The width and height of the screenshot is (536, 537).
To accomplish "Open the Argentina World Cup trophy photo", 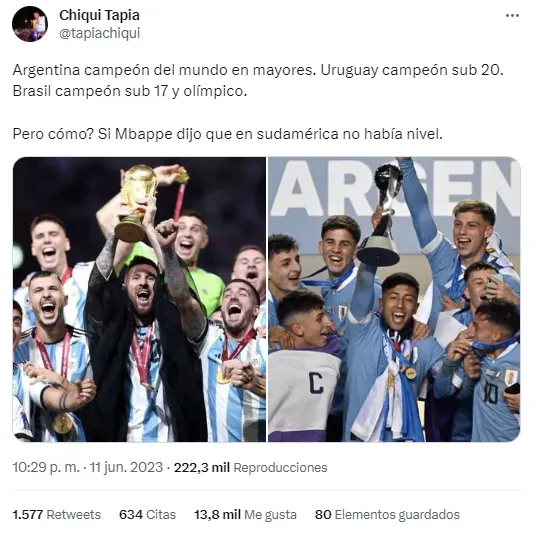I will coord(139,299).
